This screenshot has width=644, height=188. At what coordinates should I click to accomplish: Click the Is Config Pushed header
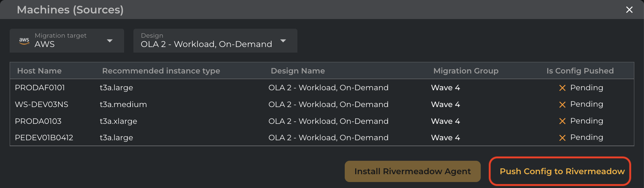[580, 71]
